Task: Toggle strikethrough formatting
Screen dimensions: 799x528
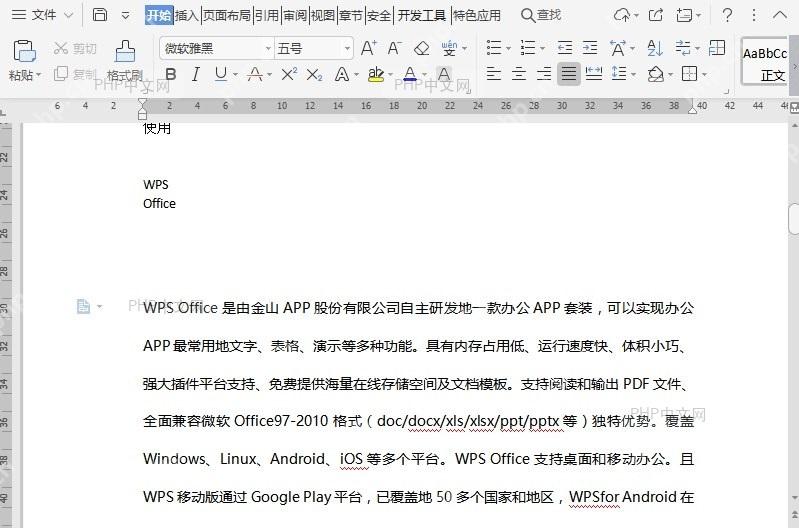Action: (x=255, y=74)
